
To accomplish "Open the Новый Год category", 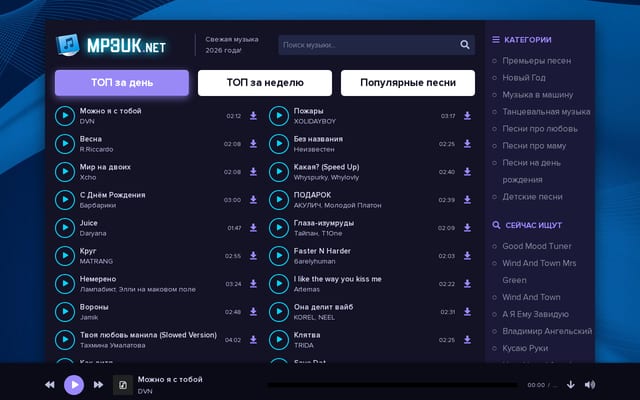I will click(524, 78).
